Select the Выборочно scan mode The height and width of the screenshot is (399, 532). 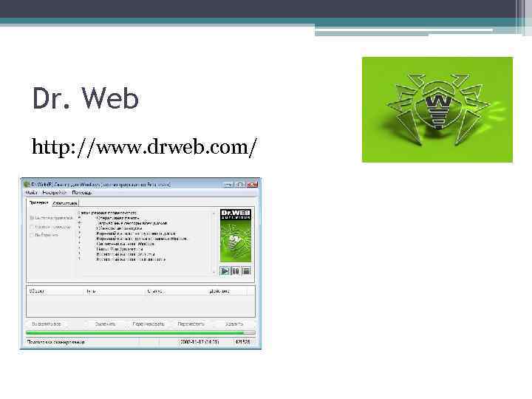point(44,235)
